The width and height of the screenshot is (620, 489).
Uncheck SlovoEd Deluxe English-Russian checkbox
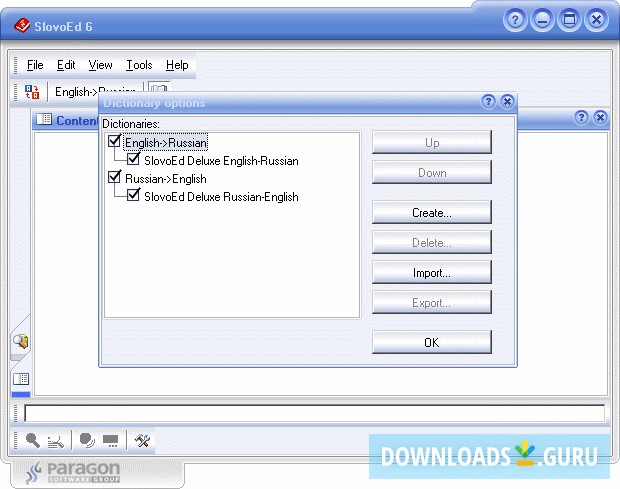(133, 159)
